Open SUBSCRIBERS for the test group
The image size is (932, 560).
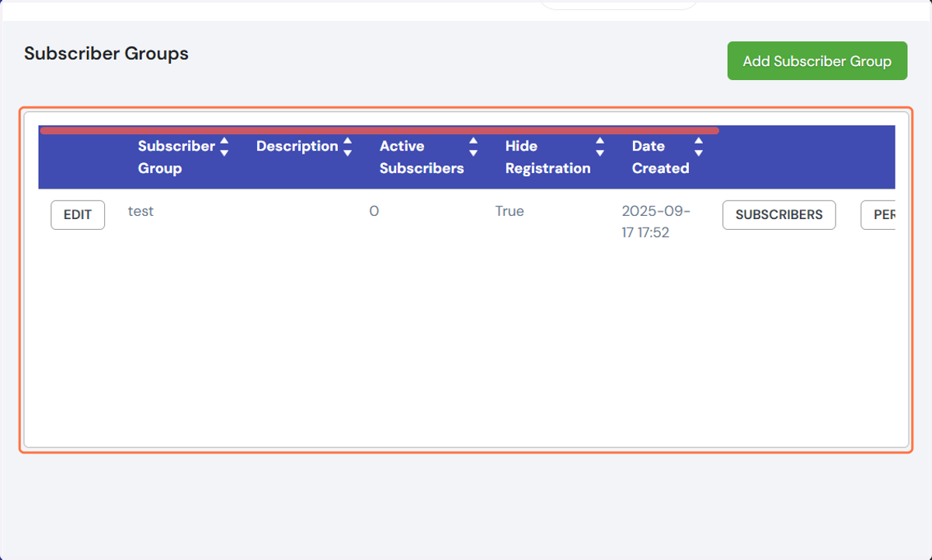point(779,215)
